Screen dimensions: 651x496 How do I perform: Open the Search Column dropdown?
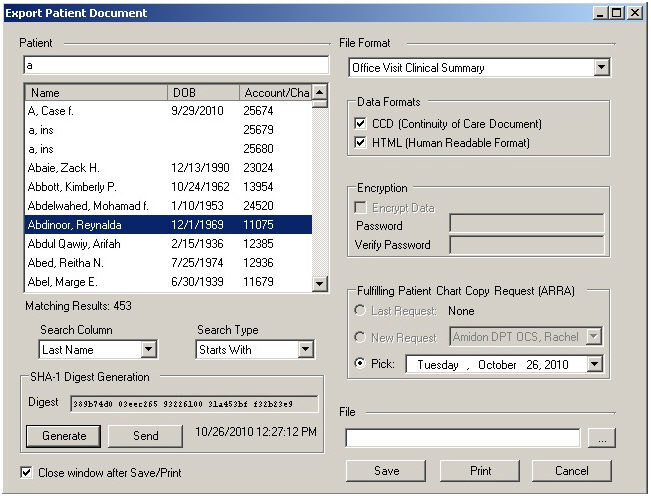point(148,349)
